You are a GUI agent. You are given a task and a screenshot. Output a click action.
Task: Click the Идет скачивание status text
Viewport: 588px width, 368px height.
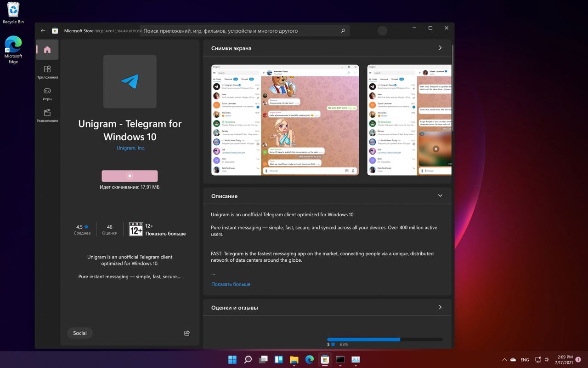[130, 187]
